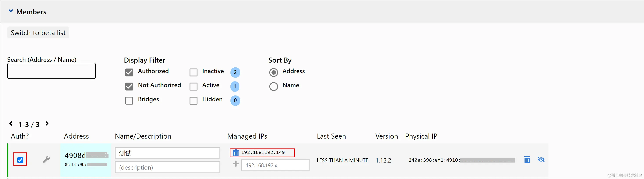Click the Address column header
This screenshot has height=179, width=644.
point(76,136)
